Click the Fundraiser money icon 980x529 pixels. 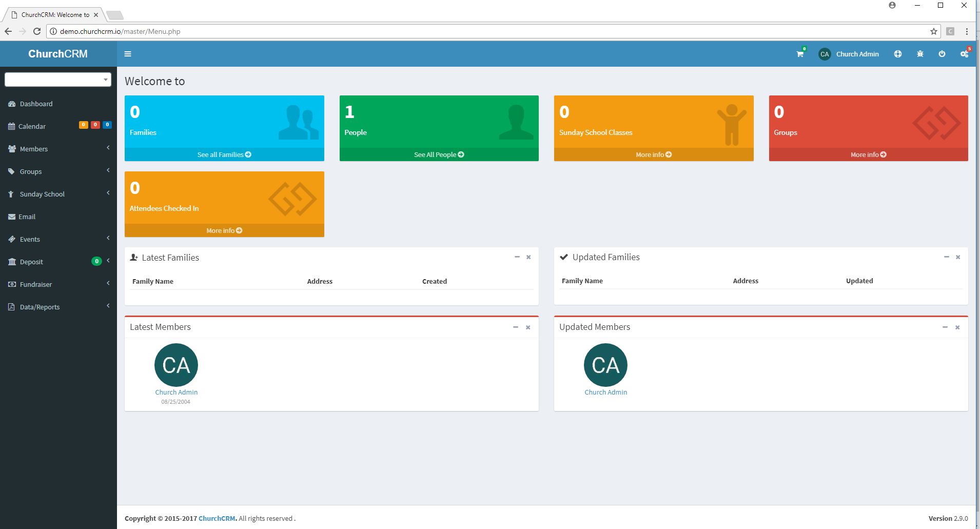pos(12,284)
